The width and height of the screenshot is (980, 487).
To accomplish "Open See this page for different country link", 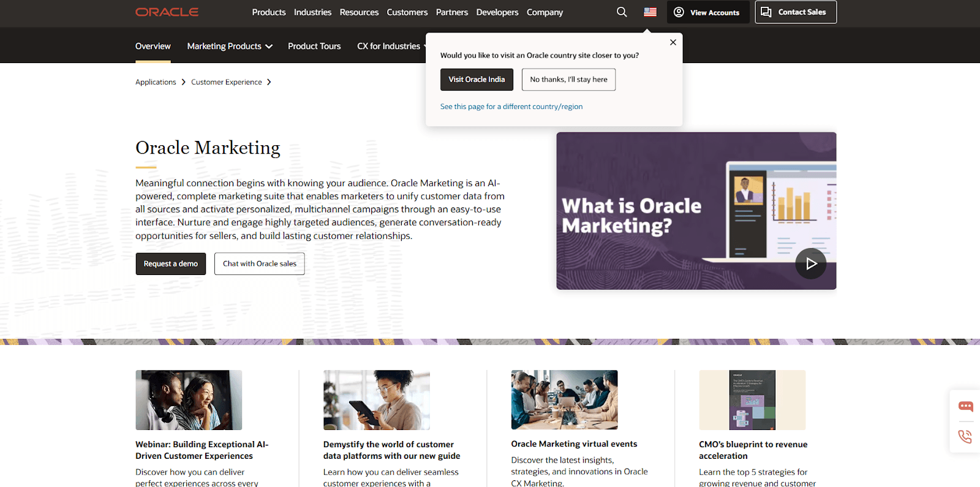I will (511, 107).
